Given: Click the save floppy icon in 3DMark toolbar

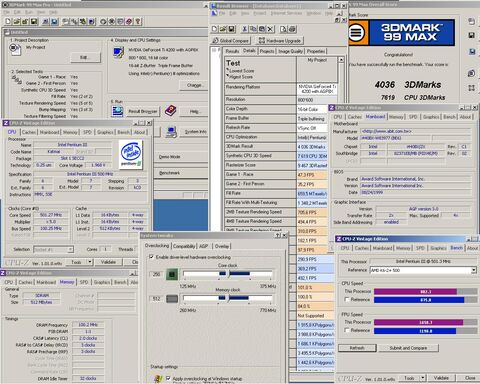Looking at the screenshot, I should click(34, 22).
